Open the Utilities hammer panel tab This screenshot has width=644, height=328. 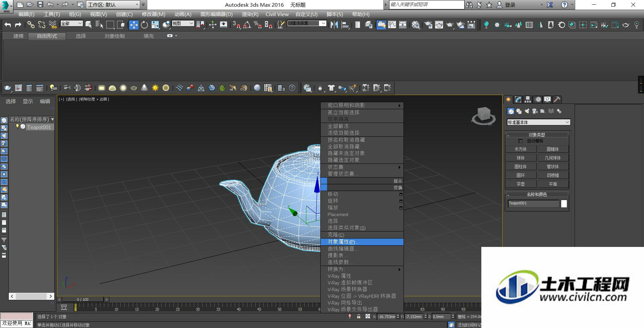(x=557, y=100)
